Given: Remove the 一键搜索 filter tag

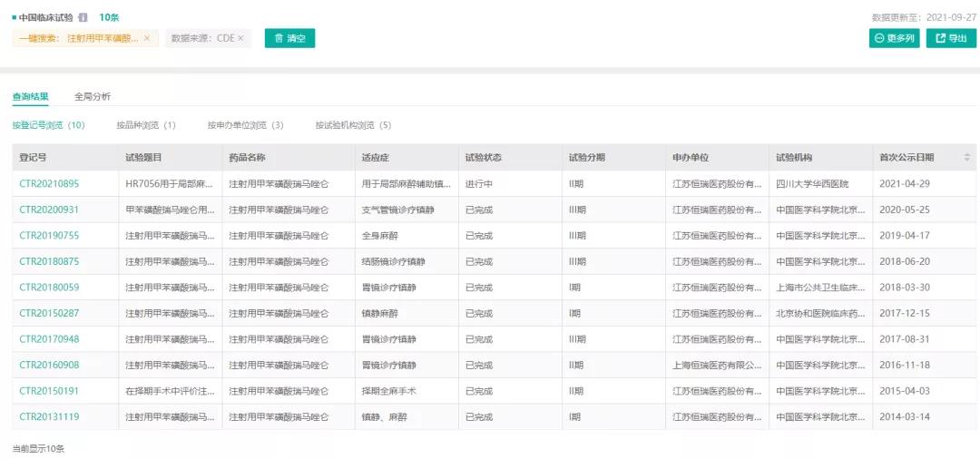Looking at the screenshot, I should (147, 38).
